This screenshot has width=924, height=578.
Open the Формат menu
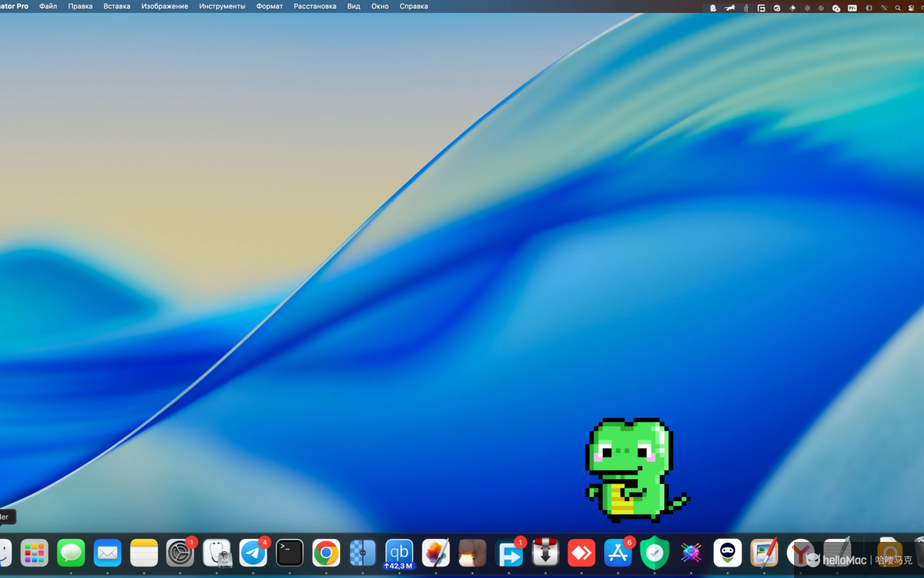269,7
